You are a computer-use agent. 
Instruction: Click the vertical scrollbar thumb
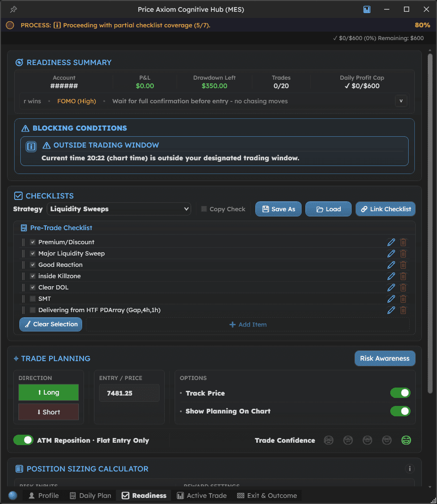click(430, 223)
